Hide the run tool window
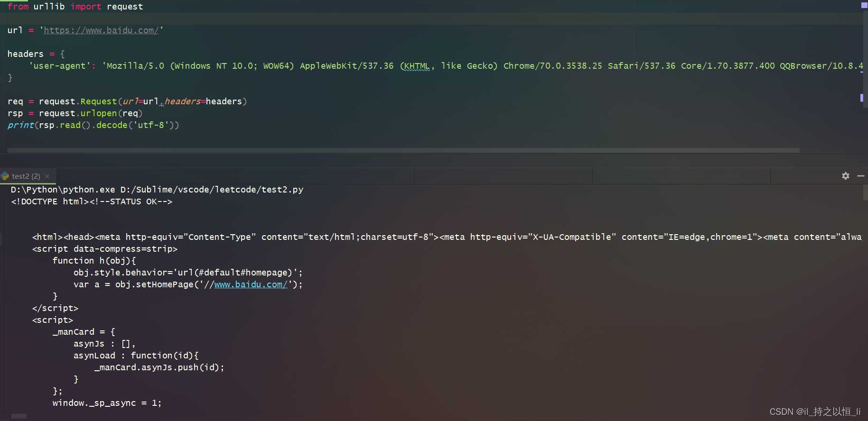 (860, 176)
